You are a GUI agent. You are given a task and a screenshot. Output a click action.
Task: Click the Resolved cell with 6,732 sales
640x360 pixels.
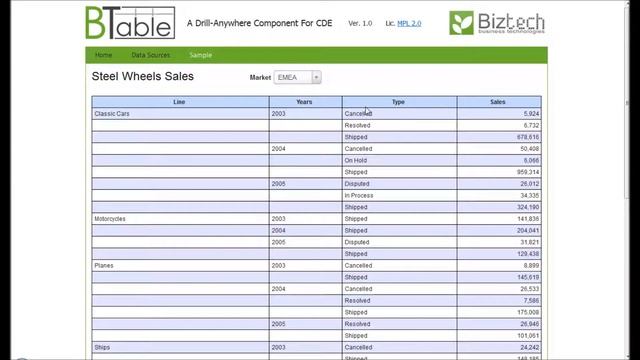pyautogui.click(x=400, y=126)
